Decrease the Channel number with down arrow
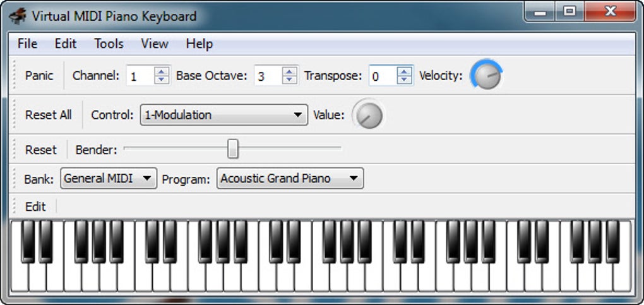The image size is (644, 305). click(x=162, y=80)
